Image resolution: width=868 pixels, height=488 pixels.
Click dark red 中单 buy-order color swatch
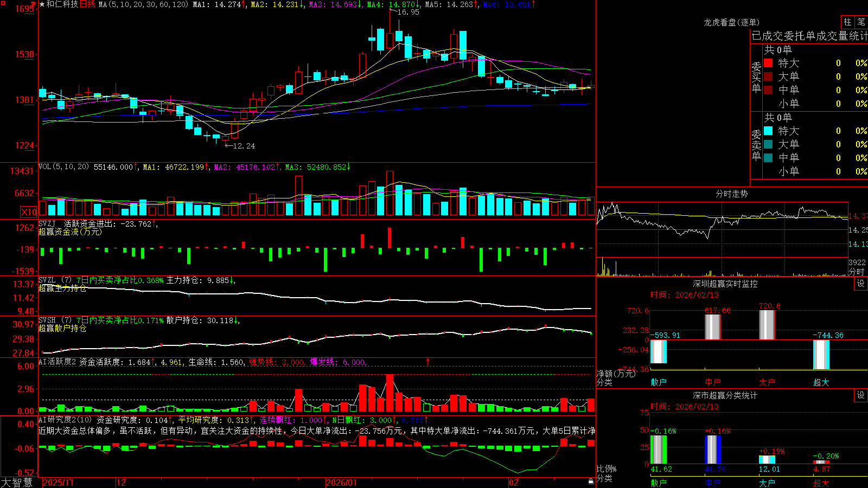[768, 90]
